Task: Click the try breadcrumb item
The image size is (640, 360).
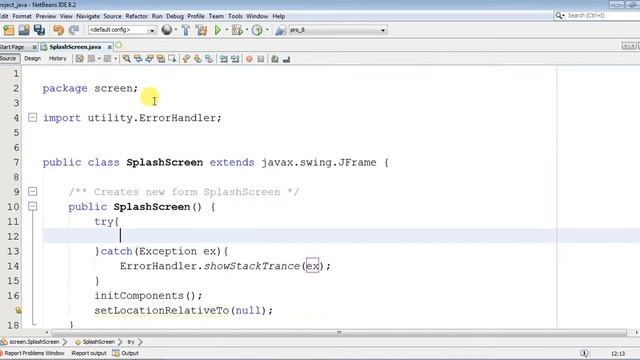Action: coord(131,342)
